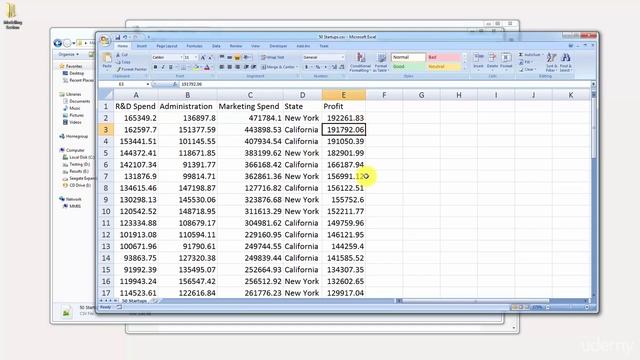Apply the Normal cell style
Image resolution: width=640 pixels, height=360 pixels.
tap(408, 58)
